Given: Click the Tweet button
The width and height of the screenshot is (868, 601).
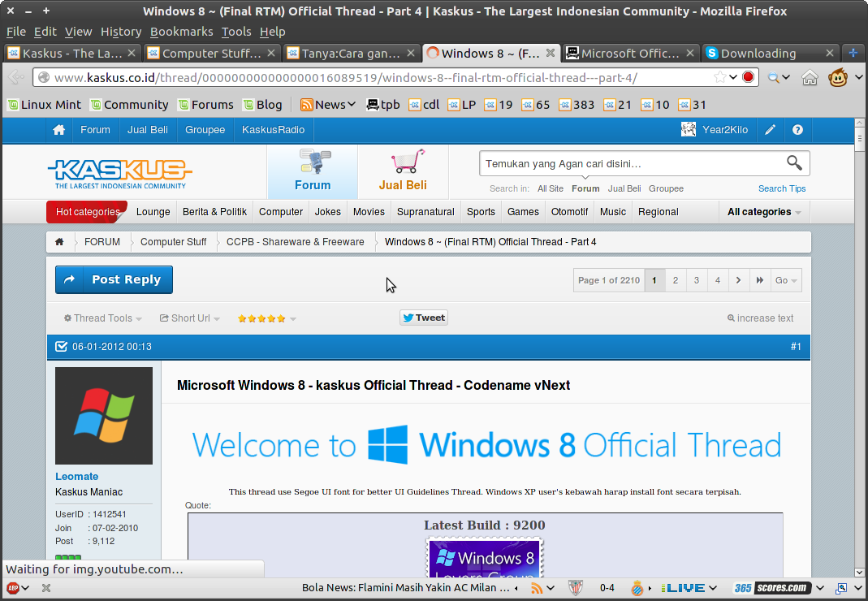Looking at the screenshot, I should point(424,318).
